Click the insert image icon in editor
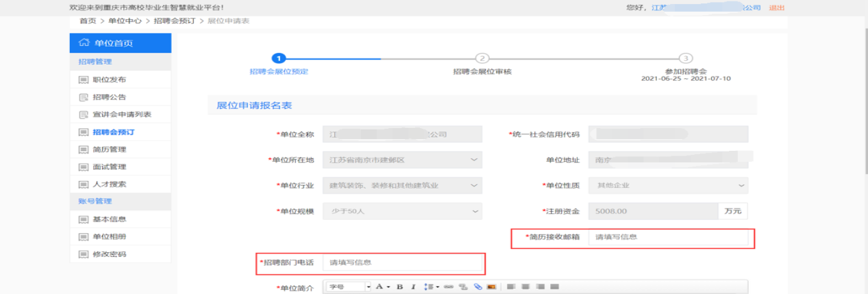Screen dimensions: 868x294 [491, 286]
